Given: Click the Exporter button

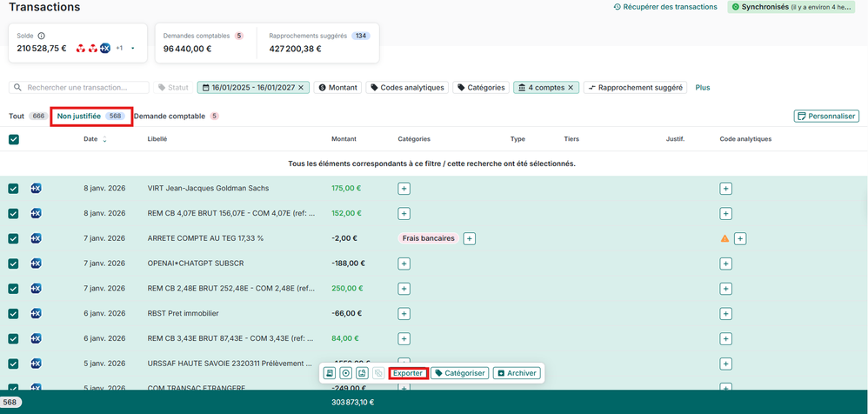Looking at the screenshot, I should 407,373.
